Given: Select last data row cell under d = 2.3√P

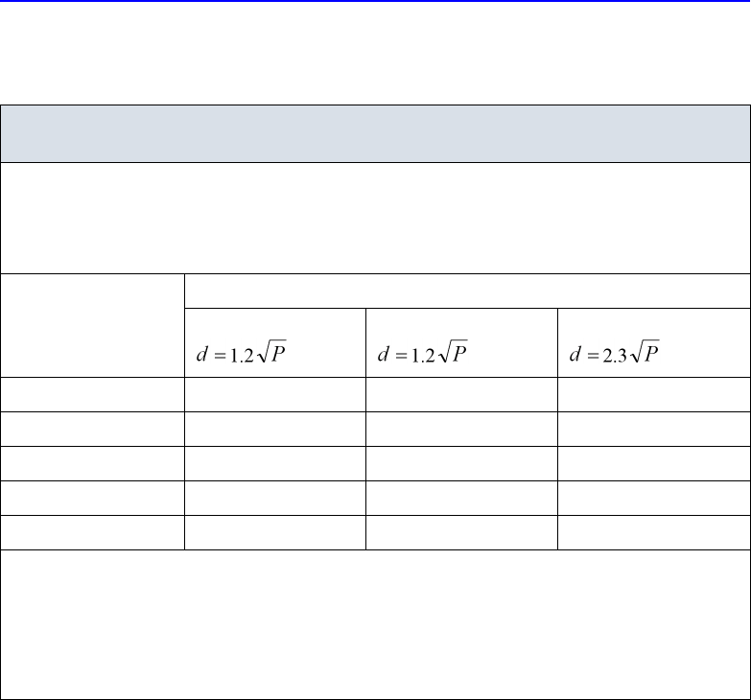Looking at the screenshot, I should (653, 532).
